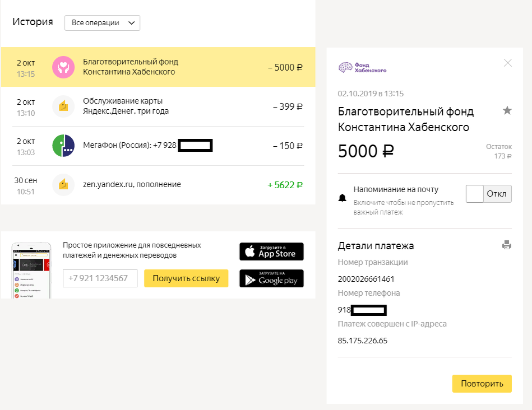Viewport: 532px width, 410px height.
Task: Print payment details with printer icon
Action: coord(507,245)
